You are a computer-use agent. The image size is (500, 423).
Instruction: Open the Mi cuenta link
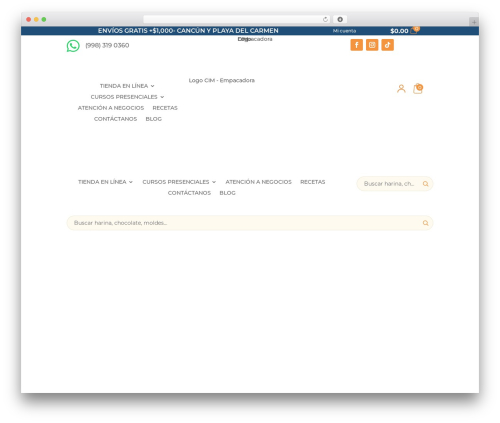point(344,31)
